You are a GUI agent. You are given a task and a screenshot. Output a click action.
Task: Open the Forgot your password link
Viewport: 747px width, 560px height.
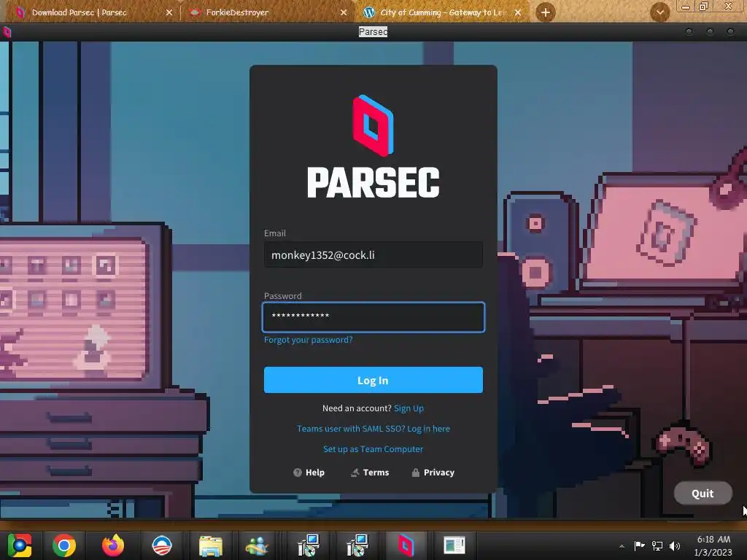coord(309,340)
